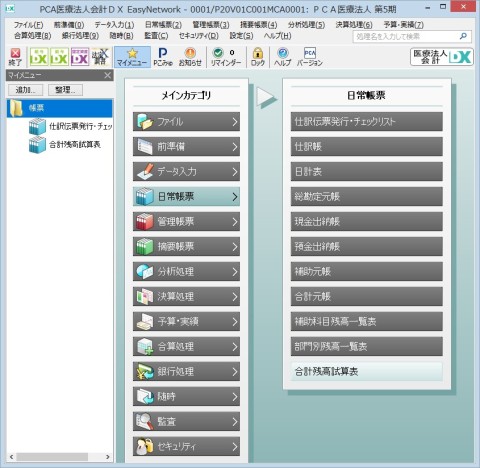
Task: Open the リマインダー check icon
Action: click(x=226, y=57)
